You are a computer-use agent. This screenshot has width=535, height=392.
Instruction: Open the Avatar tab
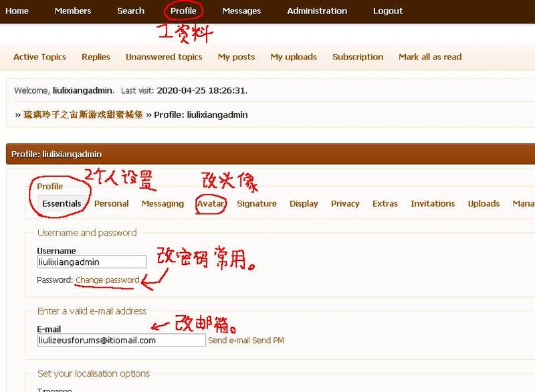pos(210,203)
